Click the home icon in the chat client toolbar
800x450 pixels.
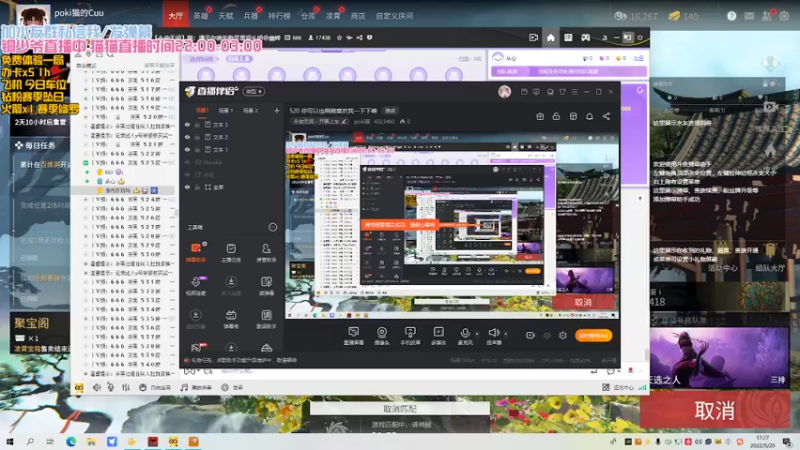click(x=551, y=37)
